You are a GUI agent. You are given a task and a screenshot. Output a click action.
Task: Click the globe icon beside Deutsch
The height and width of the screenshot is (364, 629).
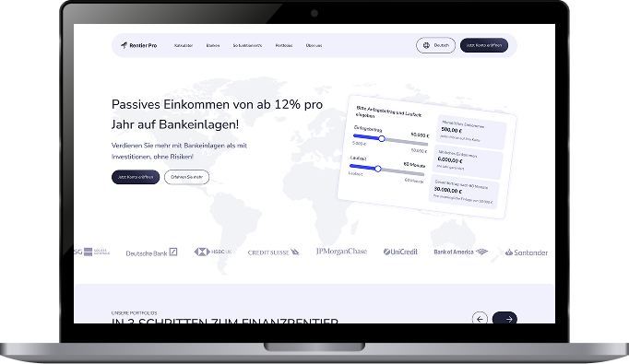point(426,45)
